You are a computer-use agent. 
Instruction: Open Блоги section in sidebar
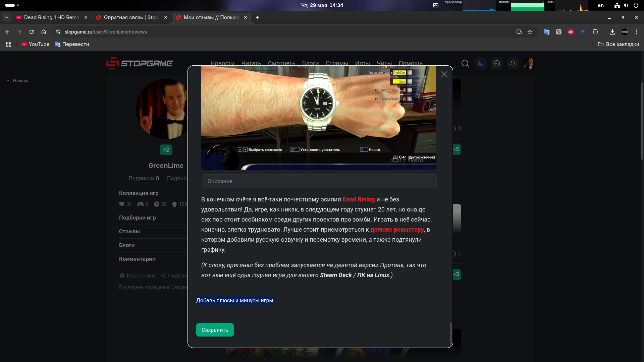coord(127,245)
